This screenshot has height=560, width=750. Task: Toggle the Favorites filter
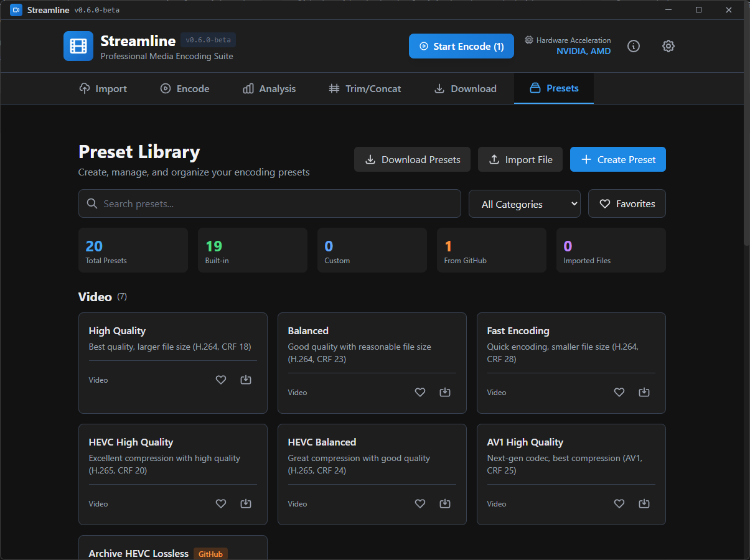[x=626, y=203]
